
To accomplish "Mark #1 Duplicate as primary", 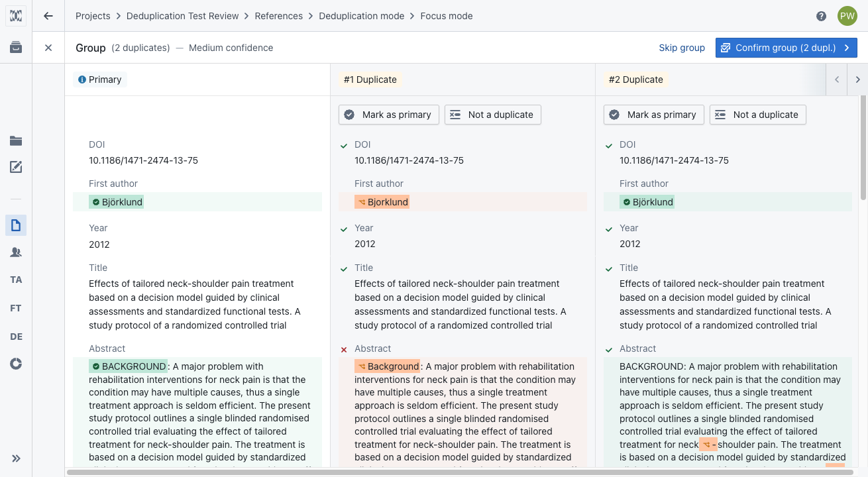I will 389,115.
